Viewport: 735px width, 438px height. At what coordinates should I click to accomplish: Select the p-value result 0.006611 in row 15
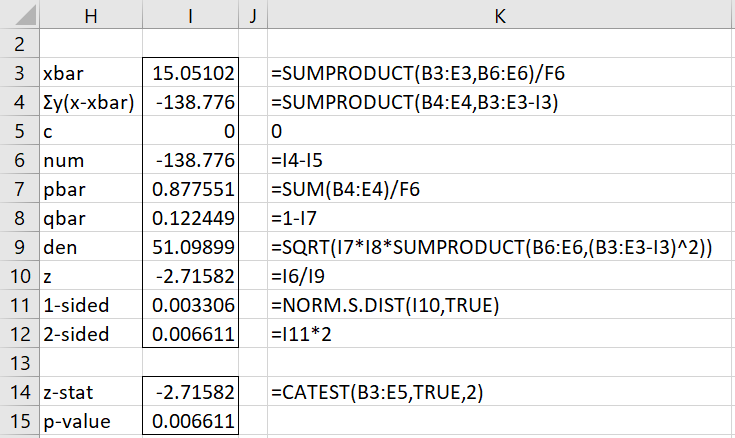(x=191, y=421)
